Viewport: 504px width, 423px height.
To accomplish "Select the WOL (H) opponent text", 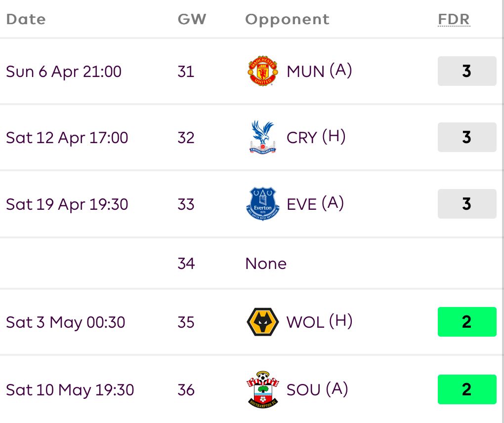I will coord(319,322).
